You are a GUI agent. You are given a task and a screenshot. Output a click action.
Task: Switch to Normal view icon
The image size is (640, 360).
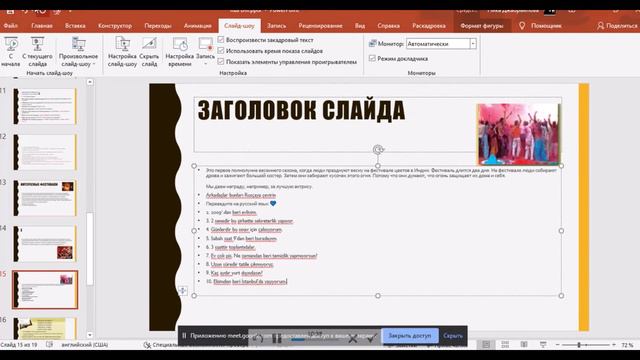pyautogui.click(x=486, y=345)
